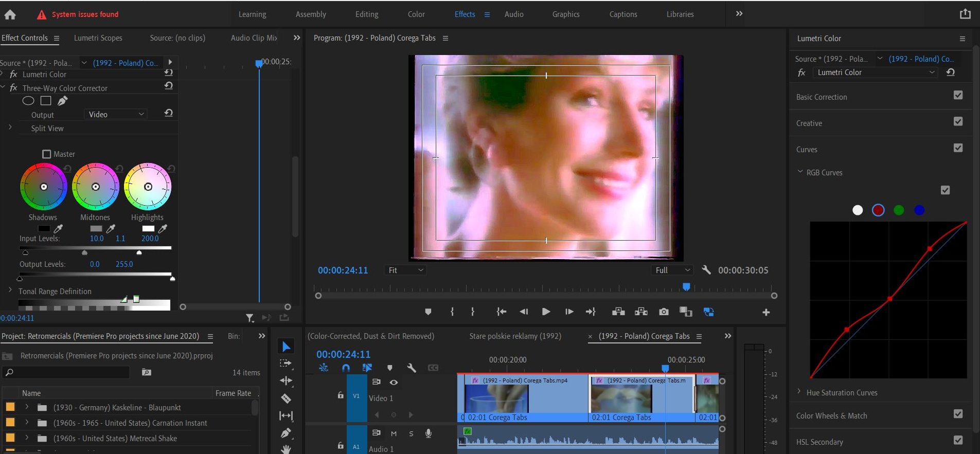Select the rectangle mask tool

46,101
